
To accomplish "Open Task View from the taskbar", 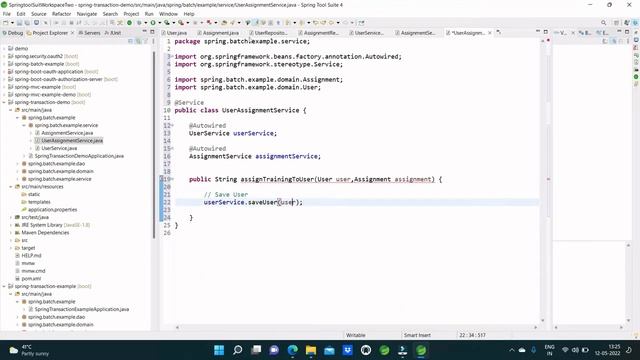I will point(256,350).
